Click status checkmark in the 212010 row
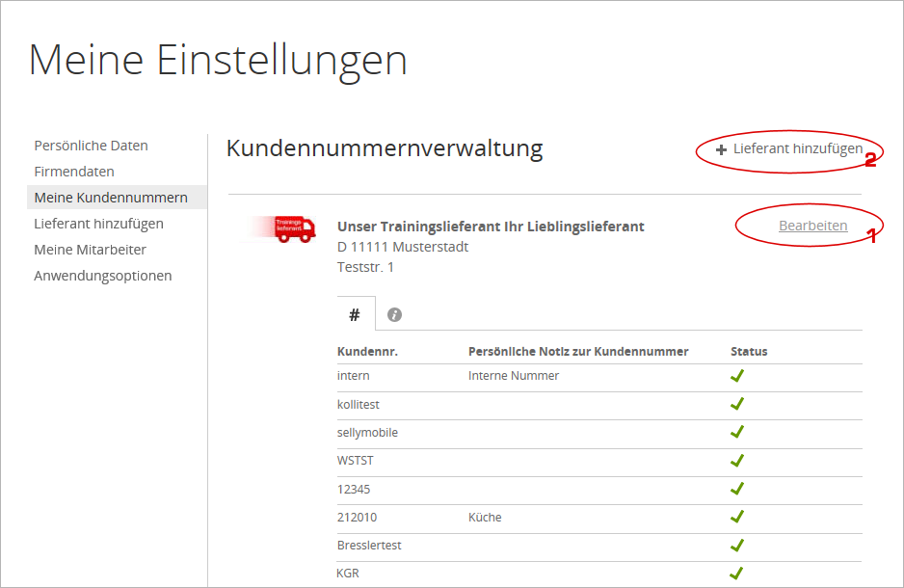 [x=737, y=517]
